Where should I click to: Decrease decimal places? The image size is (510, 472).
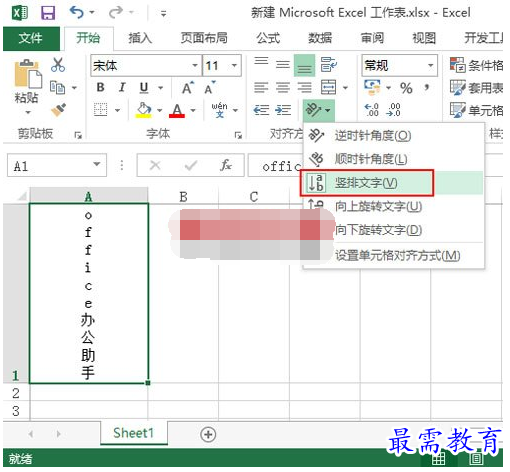pos(393,110)
